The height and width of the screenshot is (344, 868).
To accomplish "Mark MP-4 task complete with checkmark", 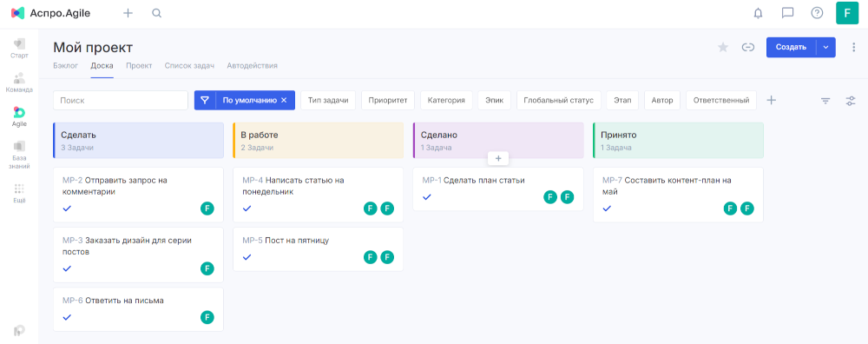I will click(247, 208).
